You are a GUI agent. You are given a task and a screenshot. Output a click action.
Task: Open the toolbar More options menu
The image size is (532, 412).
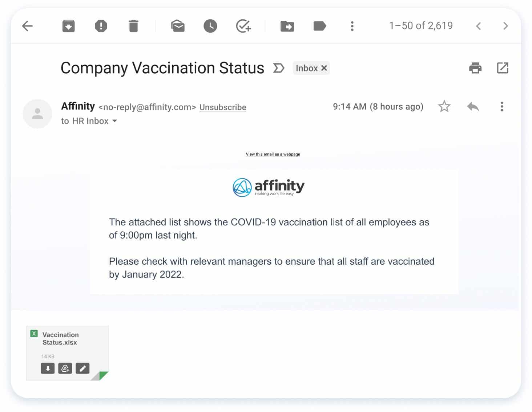pos(352,26)
